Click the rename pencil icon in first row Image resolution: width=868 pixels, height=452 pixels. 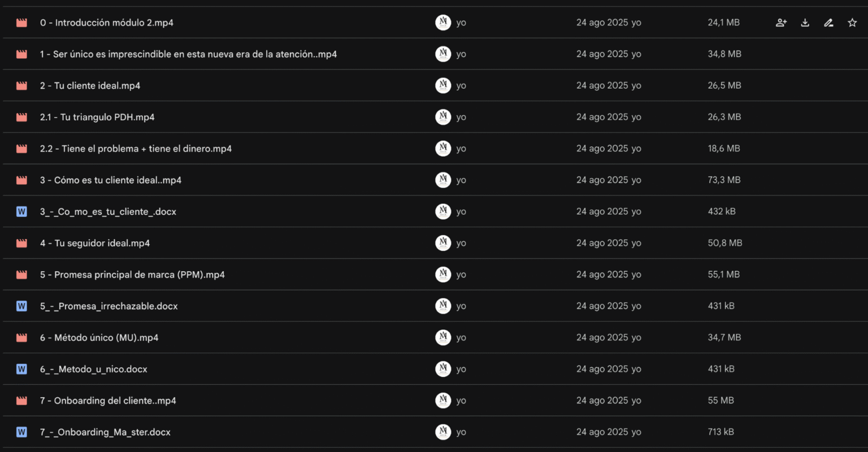[x=828, y=23]
